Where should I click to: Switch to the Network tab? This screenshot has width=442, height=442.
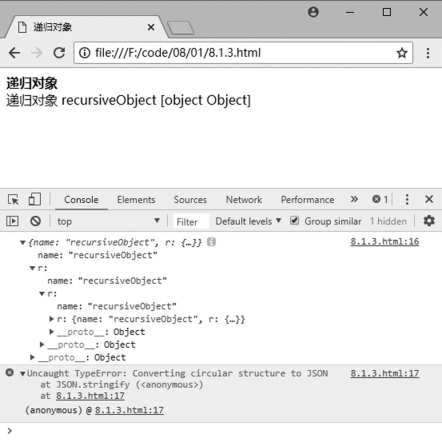[x=244, y=200]
